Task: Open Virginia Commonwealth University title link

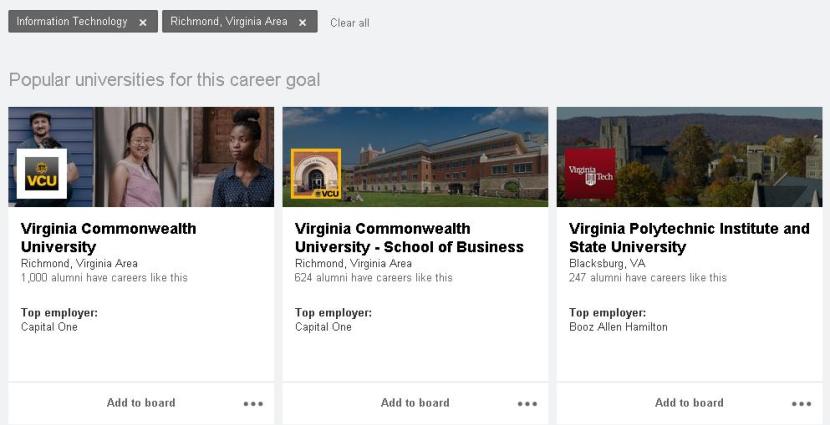Action: (x=108, y=237)
